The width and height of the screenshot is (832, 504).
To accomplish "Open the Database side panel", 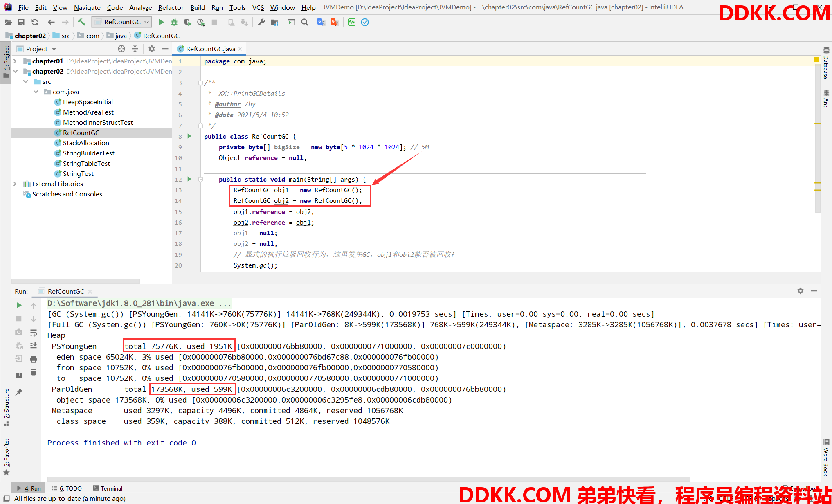I will tap(826, 63).
